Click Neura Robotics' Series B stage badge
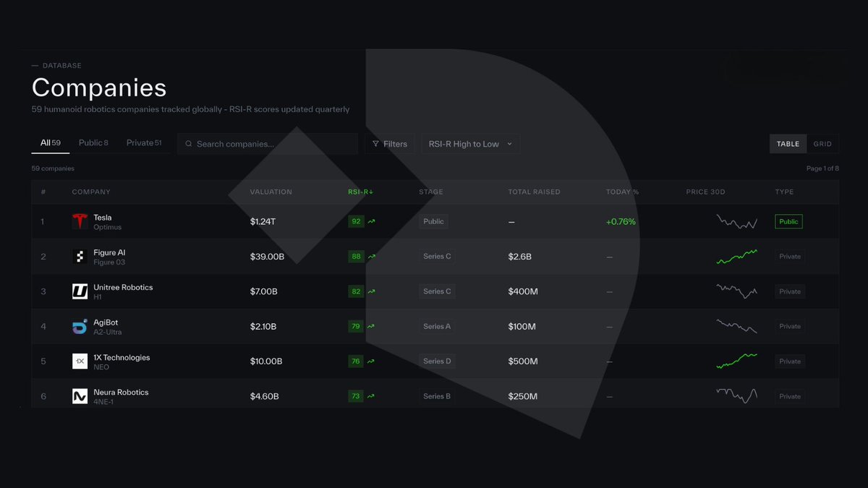868x488 pixels. tap(437, 396)
